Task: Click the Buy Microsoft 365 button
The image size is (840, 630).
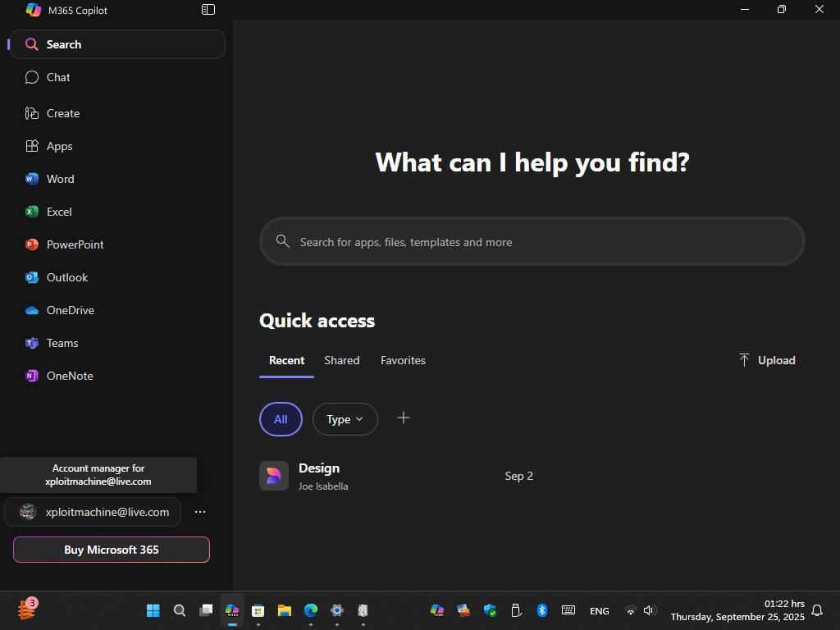Action: (111, 550)
